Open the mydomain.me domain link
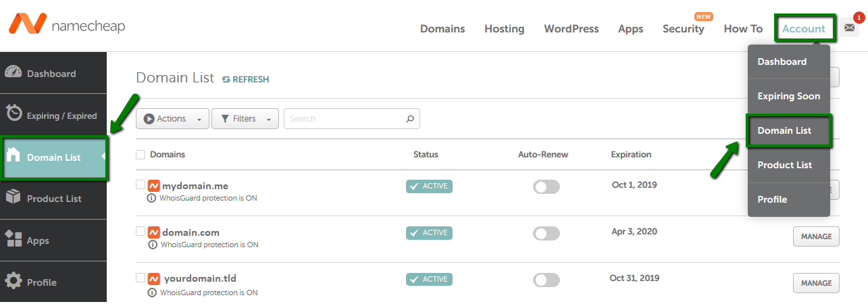The image size is (868, 304). click(x=195, y=186)
